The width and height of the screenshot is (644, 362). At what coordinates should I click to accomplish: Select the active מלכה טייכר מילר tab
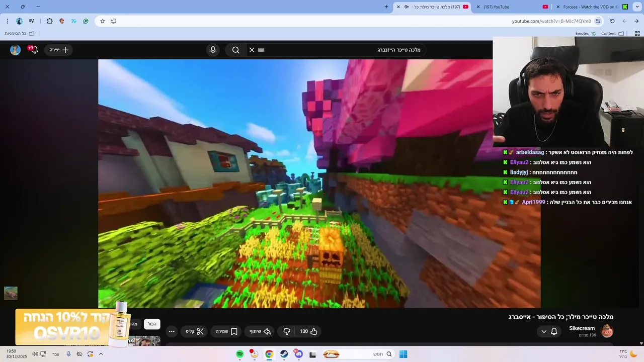[x=433, y=7]
